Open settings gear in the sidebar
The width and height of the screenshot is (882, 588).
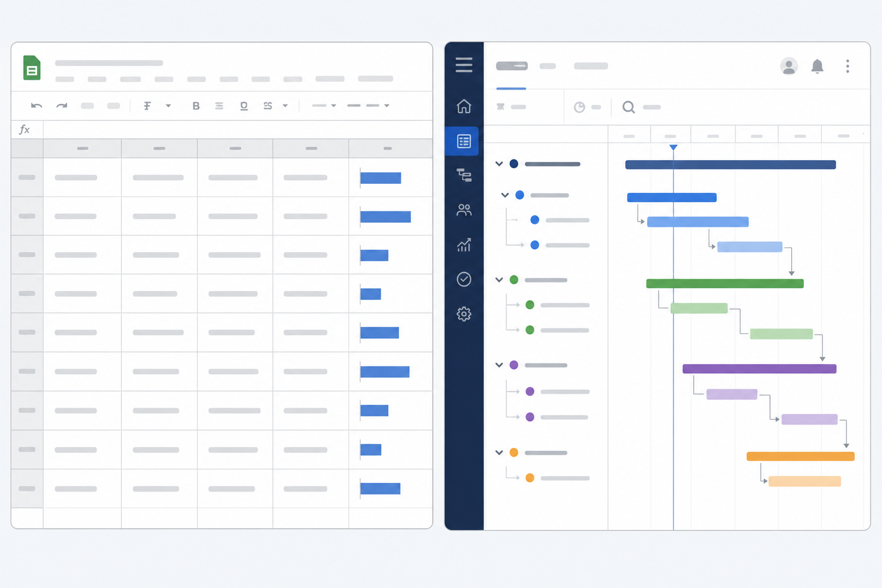464,314
